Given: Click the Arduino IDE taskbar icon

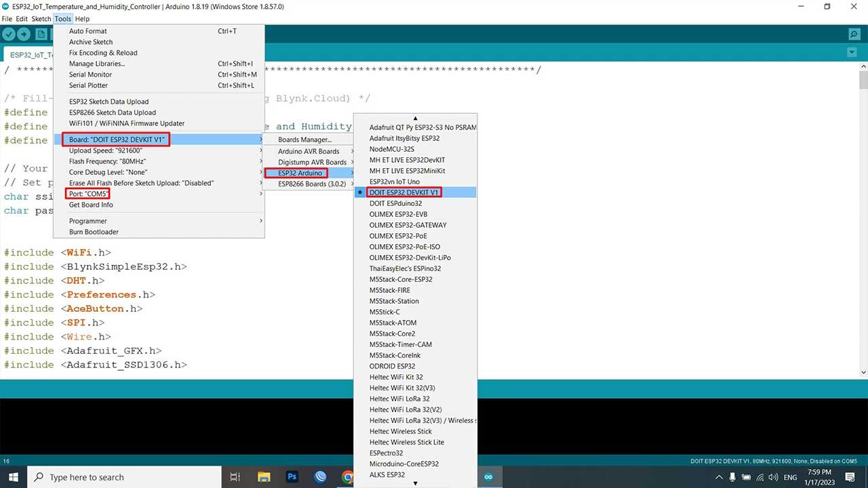Looking at the screenshot, I should click(x=487, y=477).
